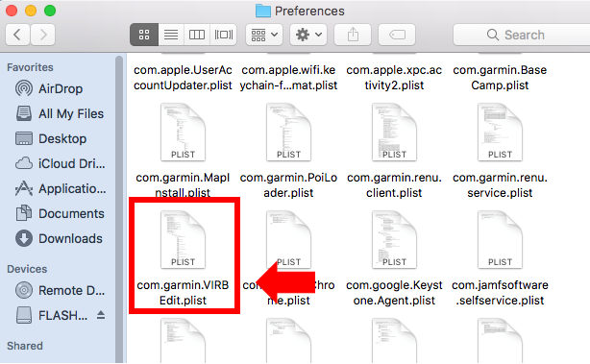Click the Shared section header
590x364 pixels.
(x=25, y=346)
